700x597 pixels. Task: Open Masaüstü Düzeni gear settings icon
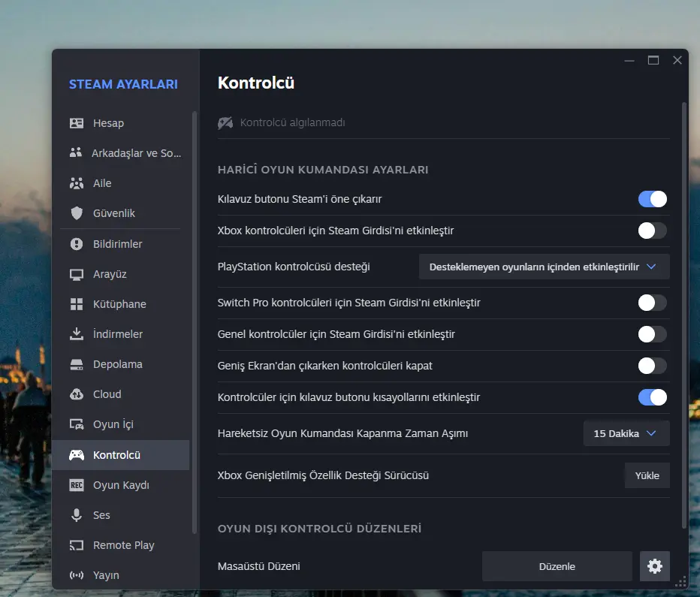tap(654, 566)
